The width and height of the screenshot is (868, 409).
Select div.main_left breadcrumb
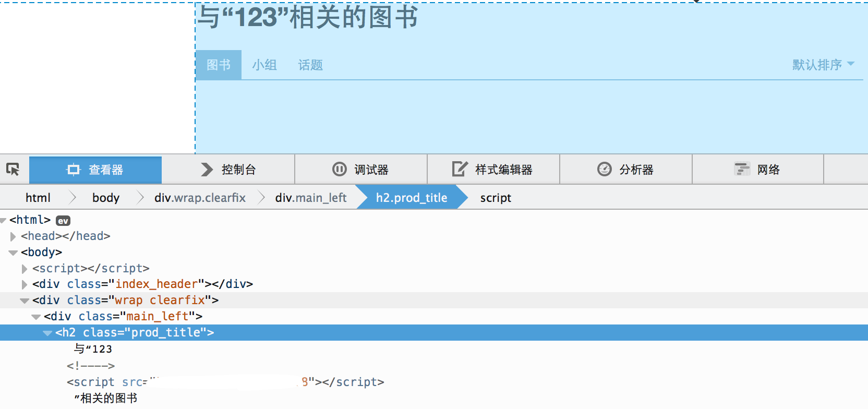point(311,198)
